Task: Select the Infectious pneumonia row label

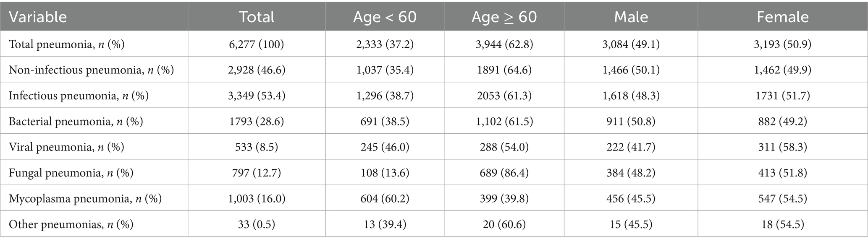Action: [79, 96]
